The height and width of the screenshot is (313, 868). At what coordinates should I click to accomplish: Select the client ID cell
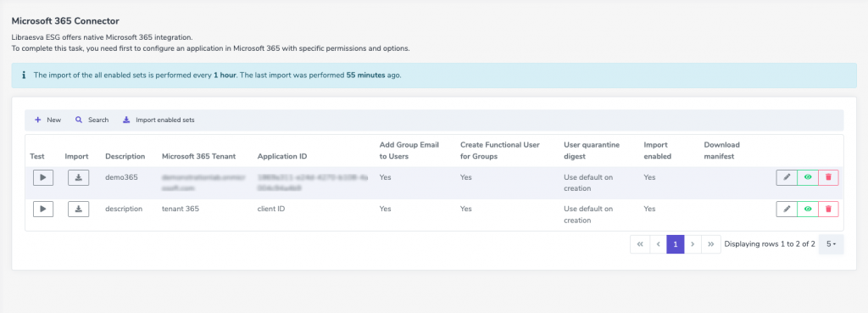(x=270, y=209)
